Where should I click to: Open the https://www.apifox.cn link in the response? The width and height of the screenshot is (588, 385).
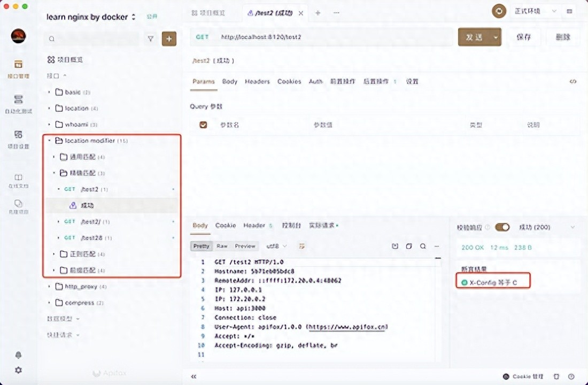click(347, 327)
